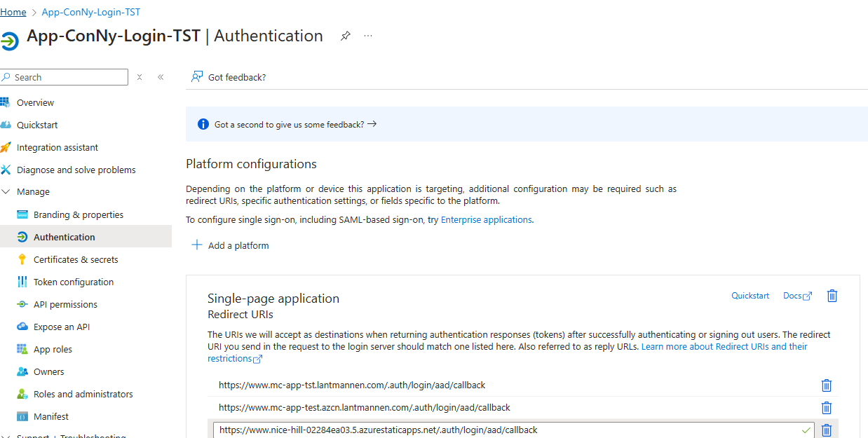Image resolution: width=868 pixels, height=438 pixels.
Task: Click the Manifest icon
Action: (x=22, y=416)
